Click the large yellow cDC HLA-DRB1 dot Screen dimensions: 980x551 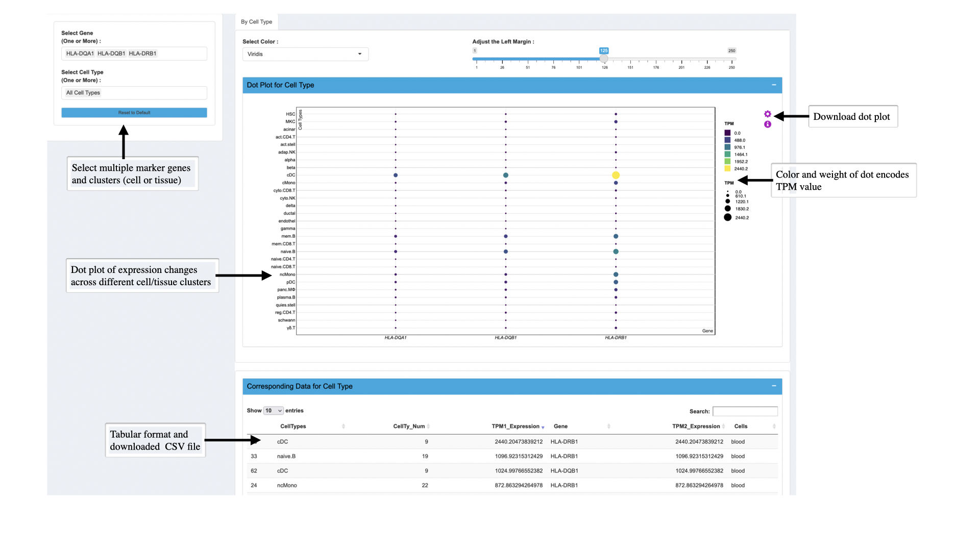coord(616,175)
